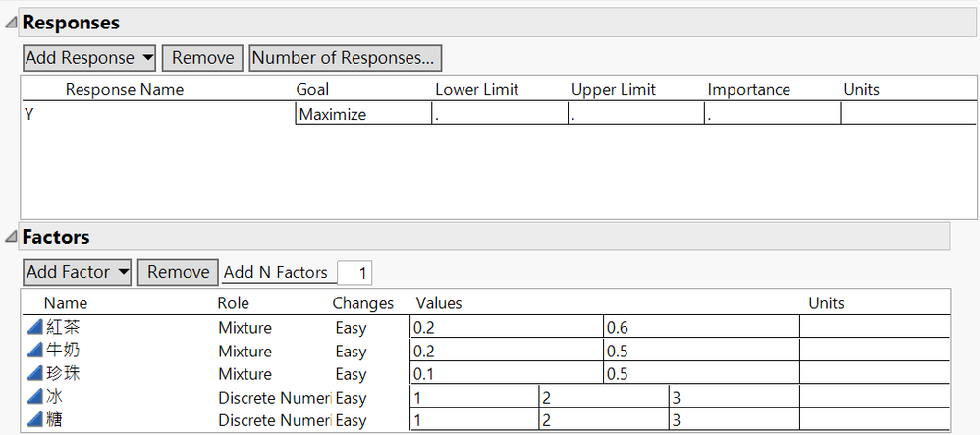
Task: Click the Lower Limit cell for Y
Action: click(x=499, y=115)
